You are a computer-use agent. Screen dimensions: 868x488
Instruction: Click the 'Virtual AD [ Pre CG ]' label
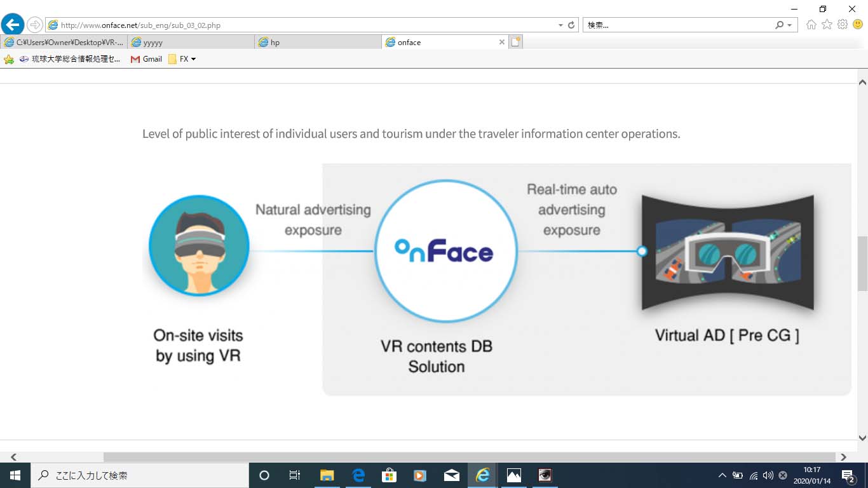click(x=727, y=335)
